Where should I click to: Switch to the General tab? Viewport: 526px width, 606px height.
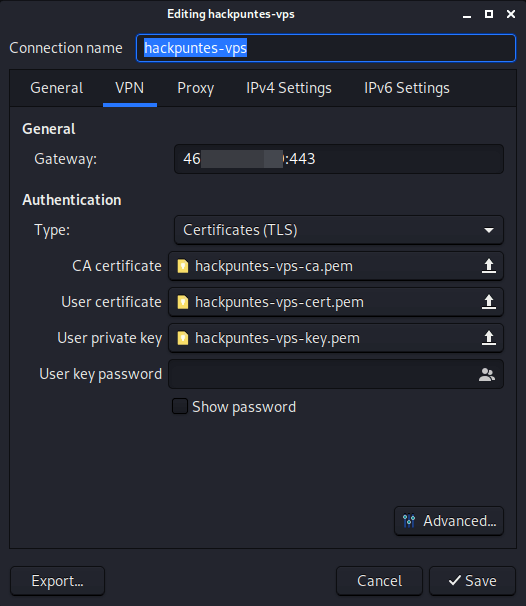click(x=57, y=88)
